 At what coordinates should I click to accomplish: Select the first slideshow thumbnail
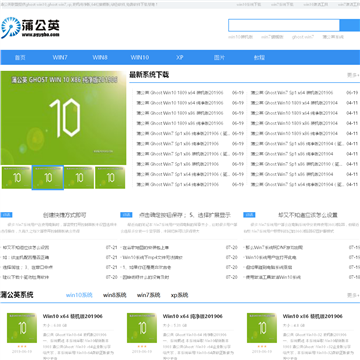point(17,178)
